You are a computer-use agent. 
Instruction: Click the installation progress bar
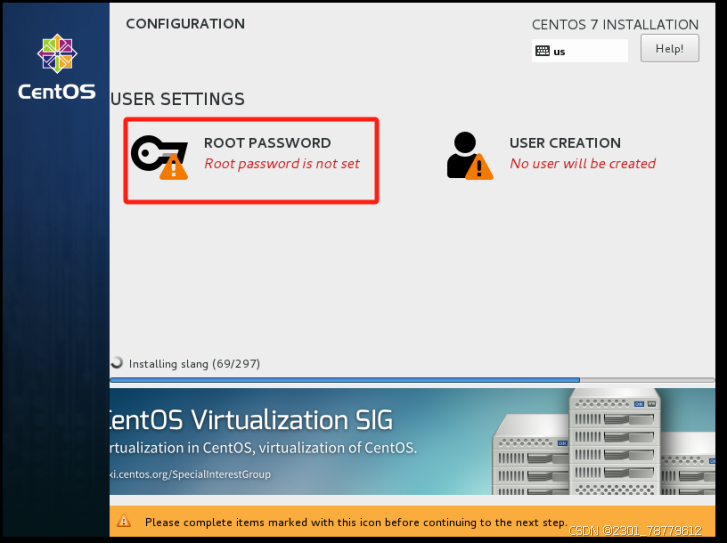(412, 380)
